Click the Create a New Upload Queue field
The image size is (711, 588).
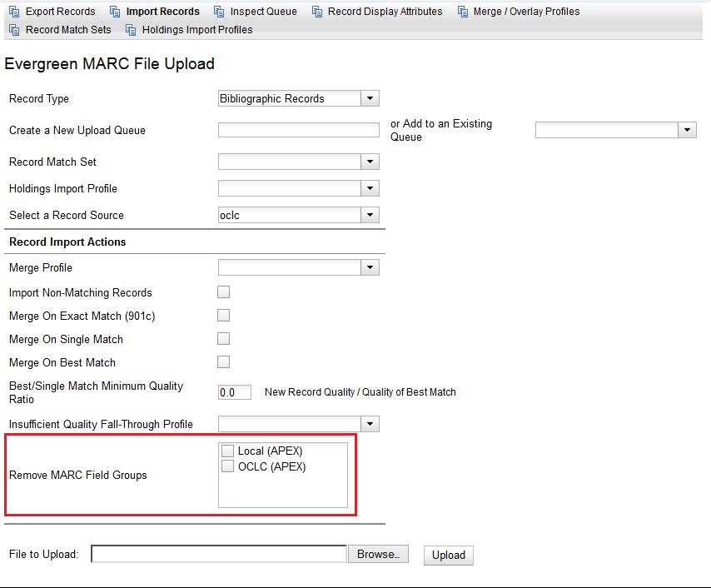click(298, 130)
